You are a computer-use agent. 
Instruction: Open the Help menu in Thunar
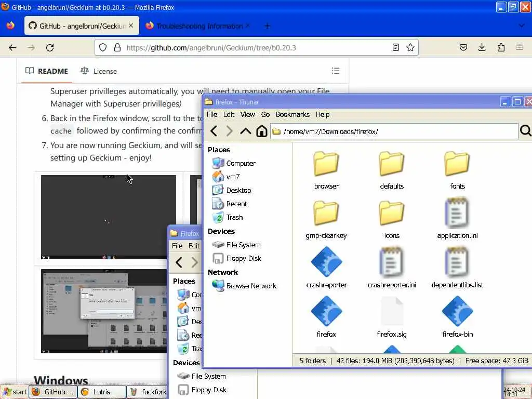(x=322, y=114)
